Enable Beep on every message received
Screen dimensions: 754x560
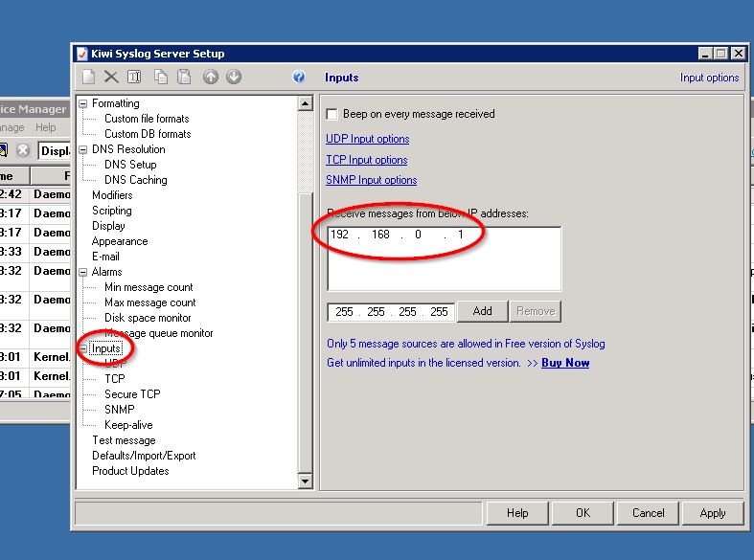331,114
